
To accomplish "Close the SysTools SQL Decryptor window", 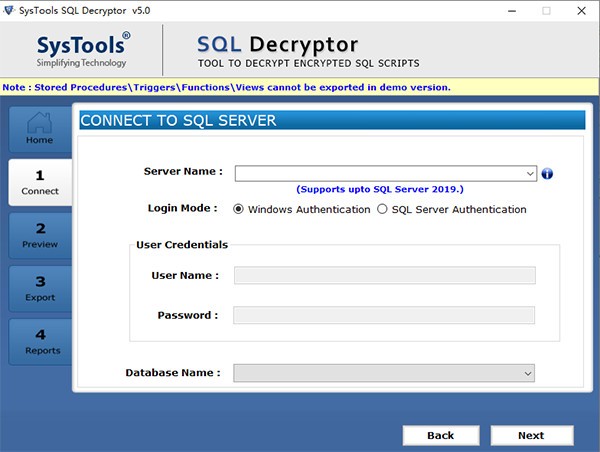I will tap(582, 10).
